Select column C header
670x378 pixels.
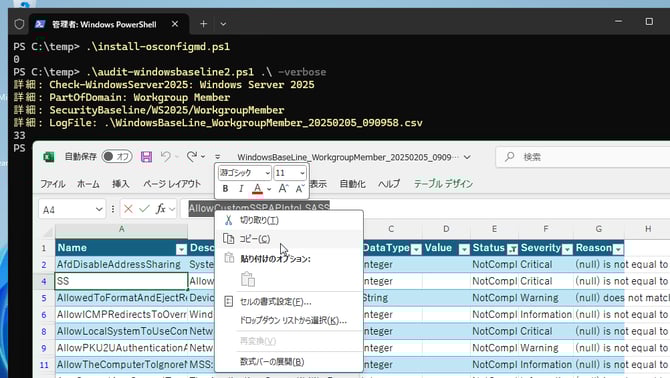(391, 229)
